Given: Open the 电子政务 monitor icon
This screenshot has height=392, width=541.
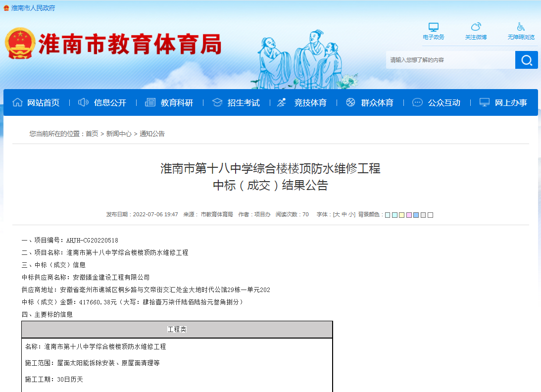Looking at the screenshot, I should (x=434, y=27).
